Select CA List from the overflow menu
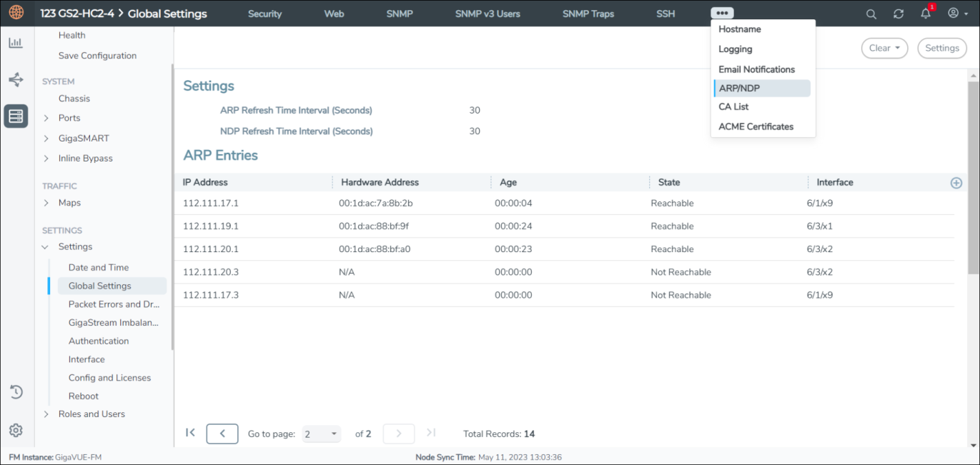 [734, 107]
